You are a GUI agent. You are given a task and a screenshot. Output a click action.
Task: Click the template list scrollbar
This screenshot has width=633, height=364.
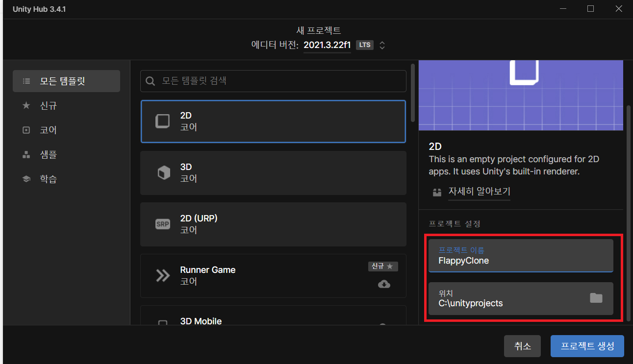pyautogui.click(x=413, y=93)
